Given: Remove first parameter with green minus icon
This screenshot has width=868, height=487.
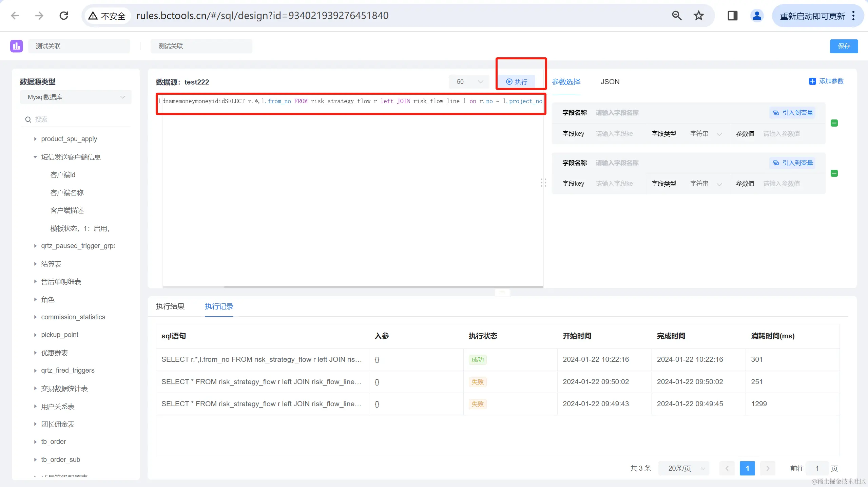Looking at the screenshot, I should click(x=834, y=123).
